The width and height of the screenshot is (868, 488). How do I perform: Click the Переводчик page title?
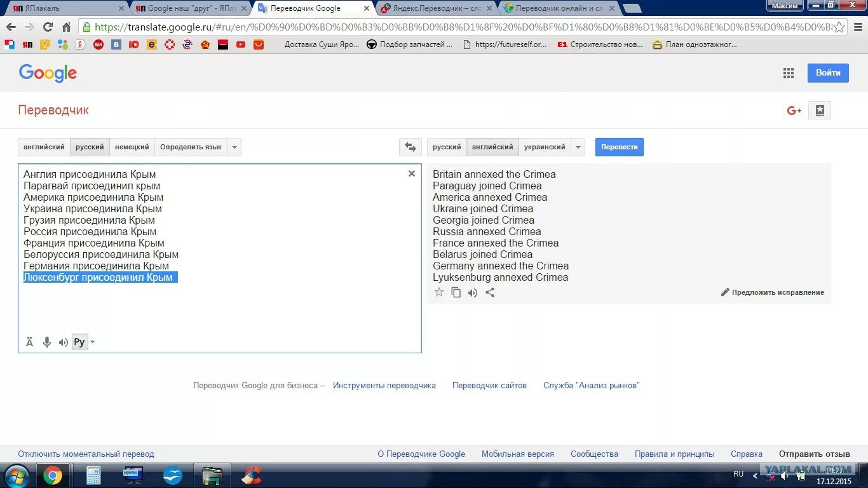(53, 110)
